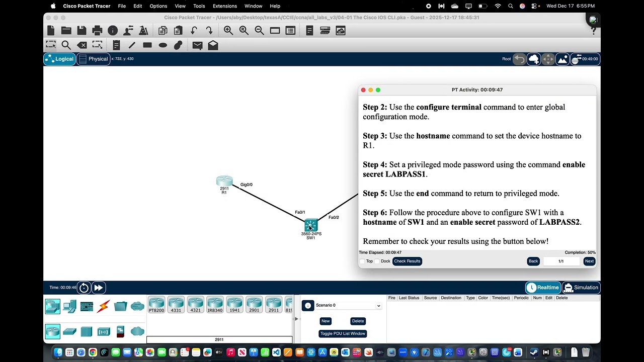Click the Zoom Out magnifier icon
Viewport: 644px width, 362px height.
pyautogui.click(x=259, y=31)
